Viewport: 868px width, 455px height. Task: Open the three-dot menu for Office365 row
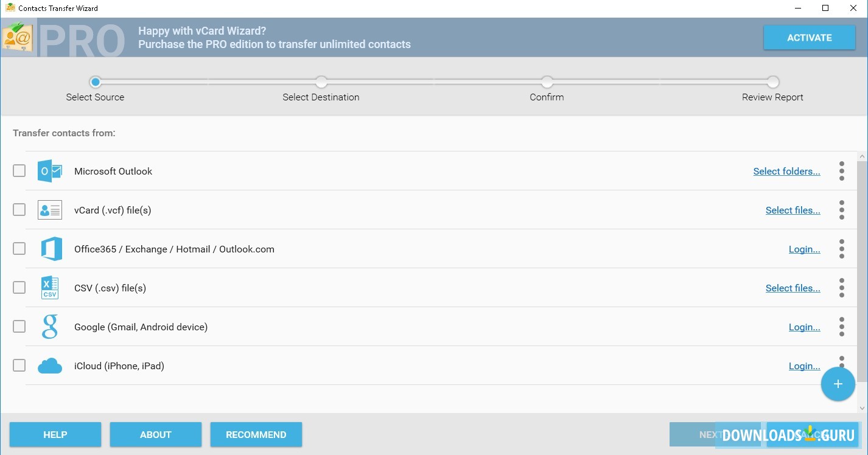pyautogui.click(x=842, y=249)
